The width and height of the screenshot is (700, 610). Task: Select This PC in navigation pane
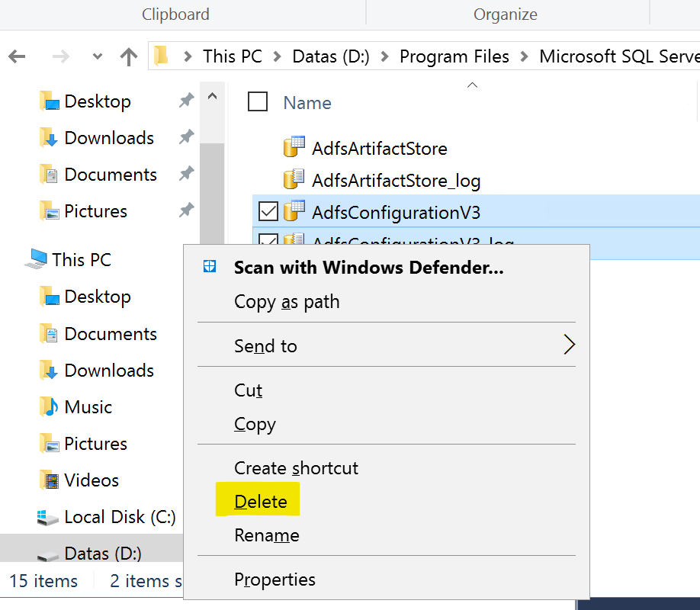(82, 259)
